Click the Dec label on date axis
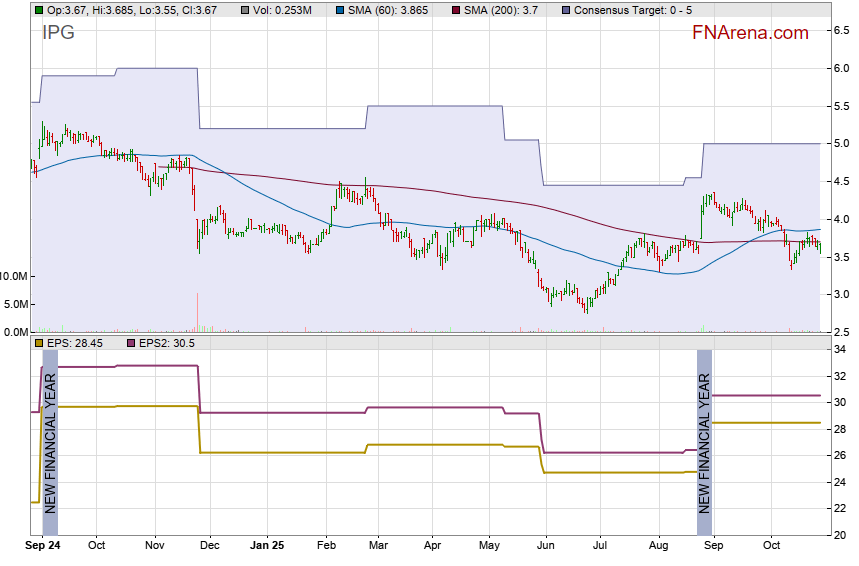Viewport: 859px width, 566px height. (x=210, y=546)
